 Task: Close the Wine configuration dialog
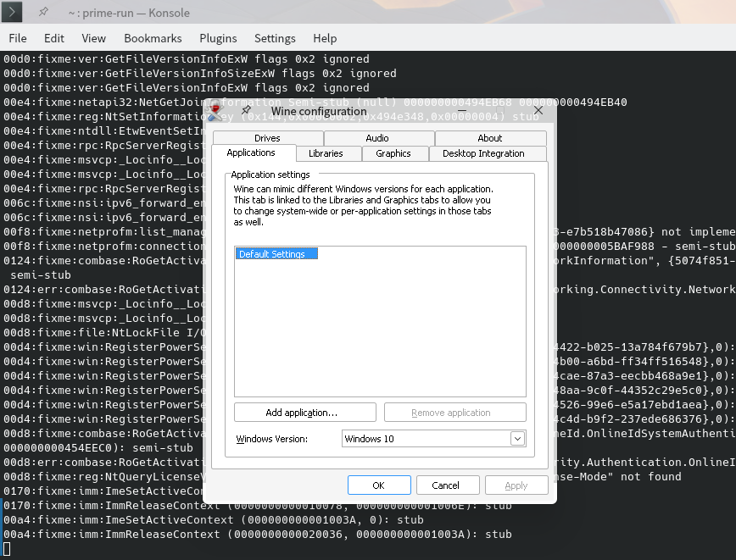[x=538, y=110]
